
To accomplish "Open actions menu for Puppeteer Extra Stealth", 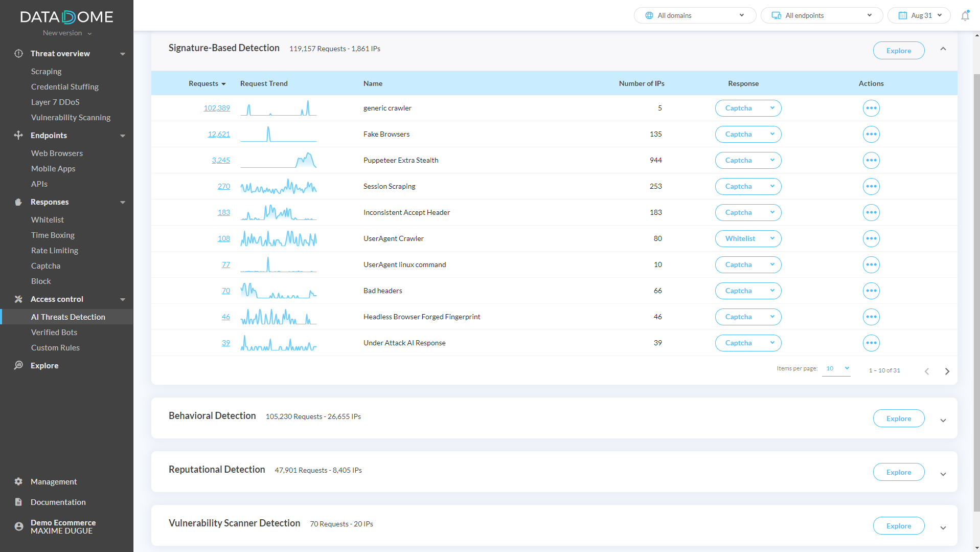I will [871, 160].
